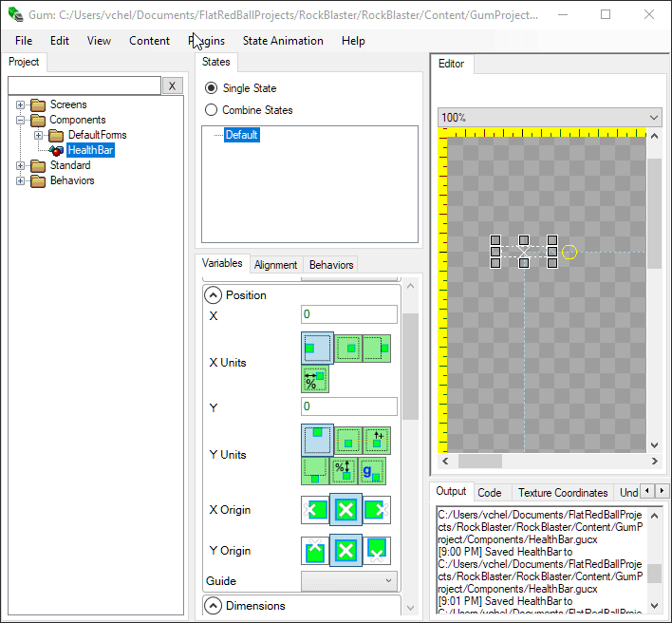Set X Units to pixels from center
The image size is (672, 623).
[348, 349]
